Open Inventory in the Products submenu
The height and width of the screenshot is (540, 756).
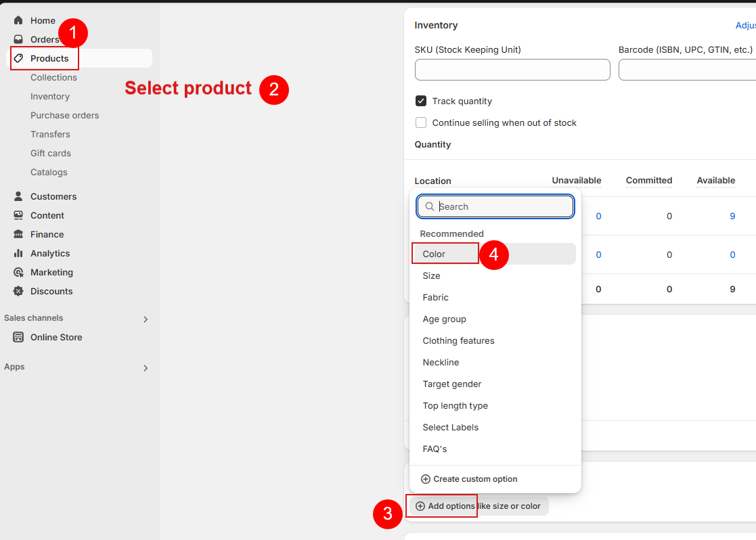50,96
